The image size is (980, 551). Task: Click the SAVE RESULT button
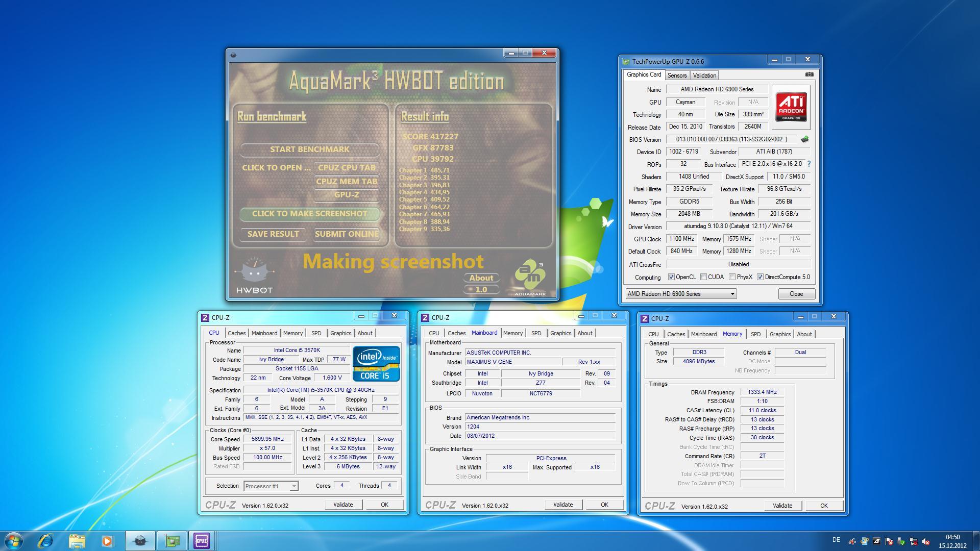[x=273, y=234]
